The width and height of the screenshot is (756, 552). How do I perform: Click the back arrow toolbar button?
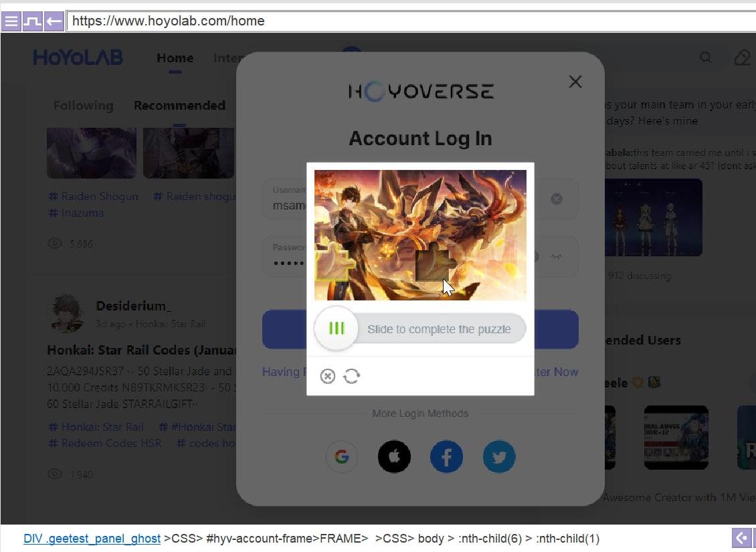tap(54, 21)
